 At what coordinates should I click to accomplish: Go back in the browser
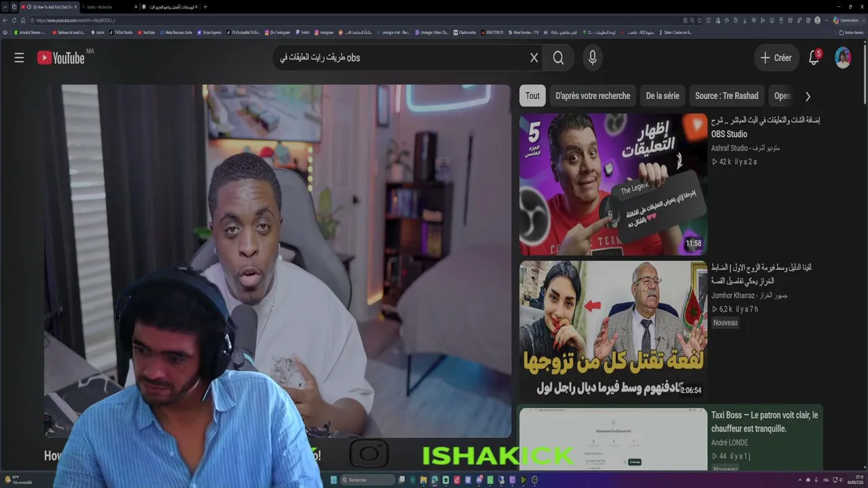tap(5, 20)
